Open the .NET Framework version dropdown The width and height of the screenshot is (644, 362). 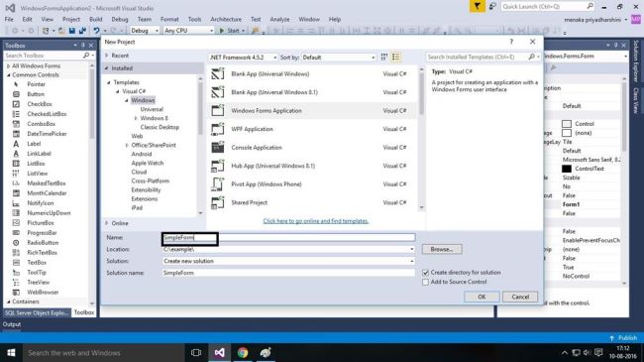point(243,58)
